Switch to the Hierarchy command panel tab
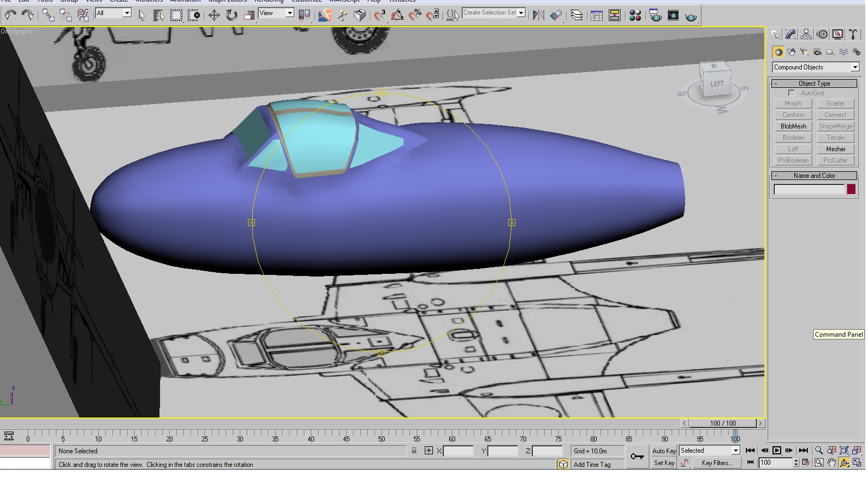Viewport: 868px width, 488px height. coord(807,35)
